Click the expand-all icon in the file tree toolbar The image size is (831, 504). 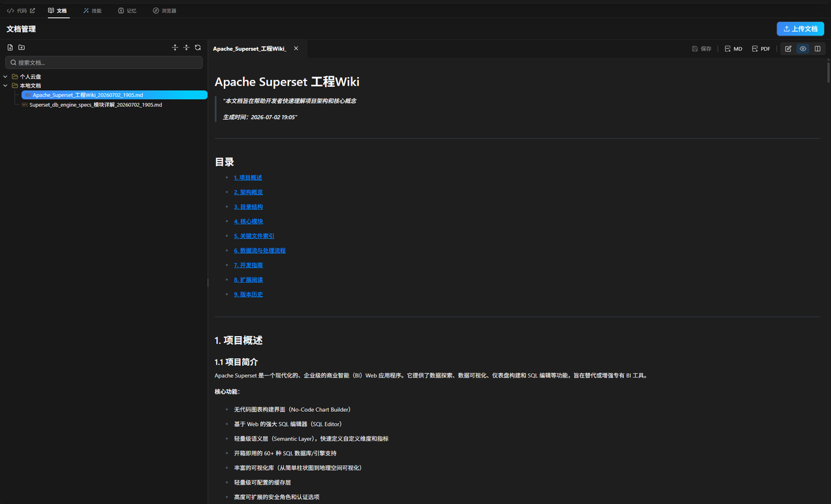coord(175,47)
